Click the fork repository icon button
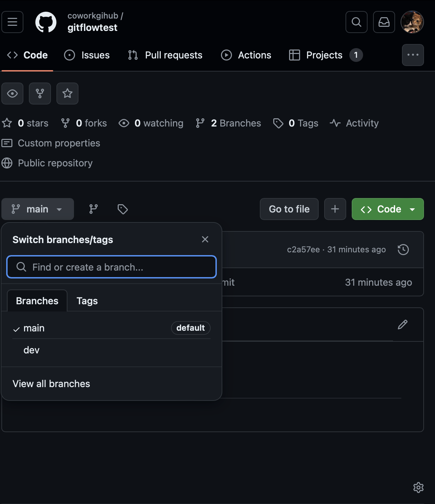 [40, 94]
